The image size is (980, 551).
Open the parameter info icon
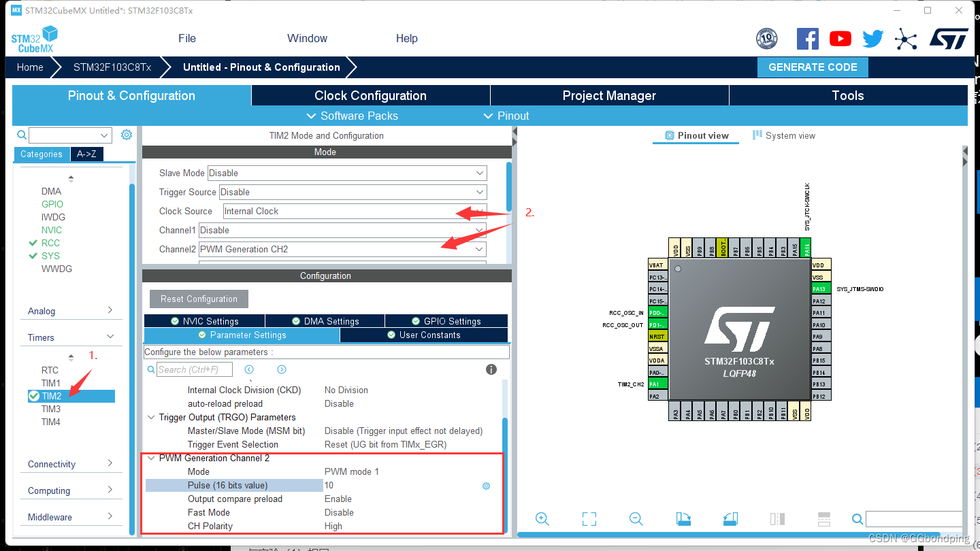(x=491, y=369)
